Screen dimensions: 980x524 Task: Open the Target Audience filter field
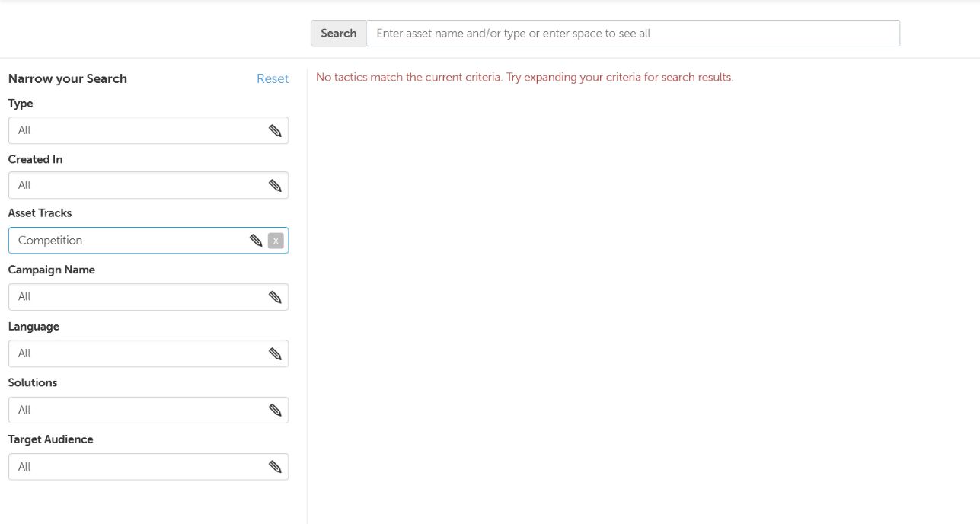[148, 467]
